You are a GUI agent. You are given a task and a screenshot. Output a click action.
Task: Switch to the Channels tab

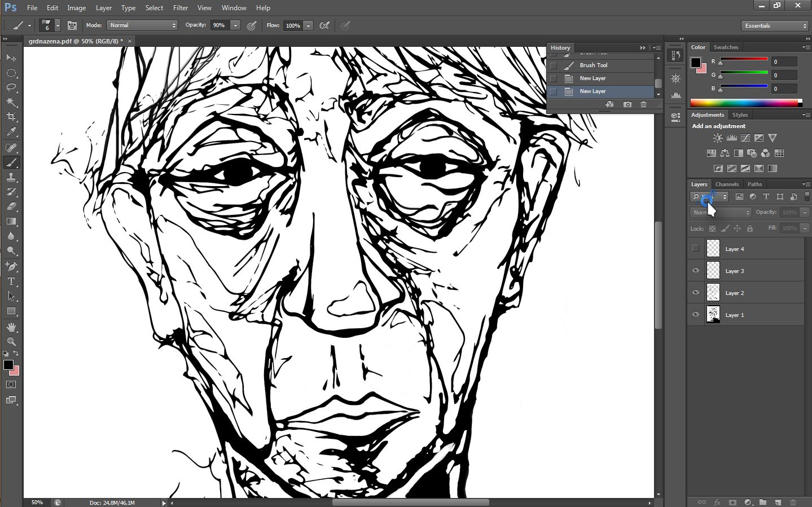click(x=727, y=184)
